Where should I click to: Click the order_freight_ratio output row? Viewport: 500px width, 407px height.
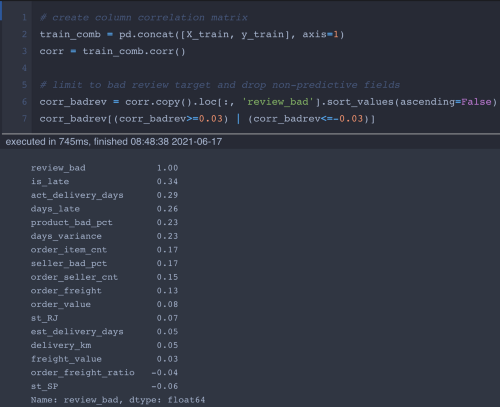[x=104, y=372]
